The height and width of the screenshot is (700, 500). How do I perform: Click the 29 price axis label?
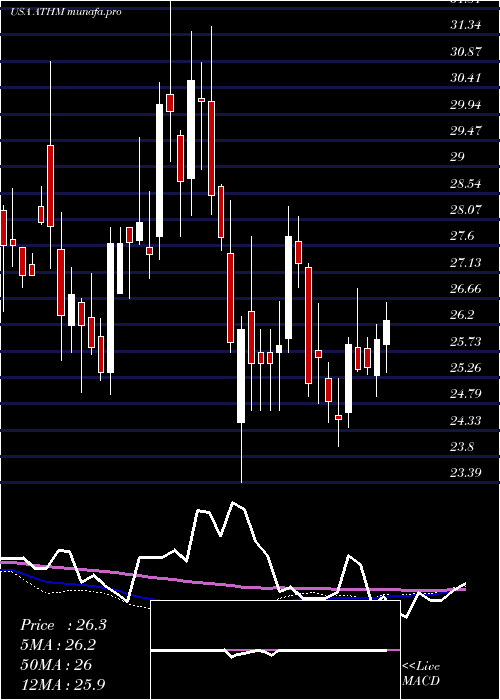458,157
